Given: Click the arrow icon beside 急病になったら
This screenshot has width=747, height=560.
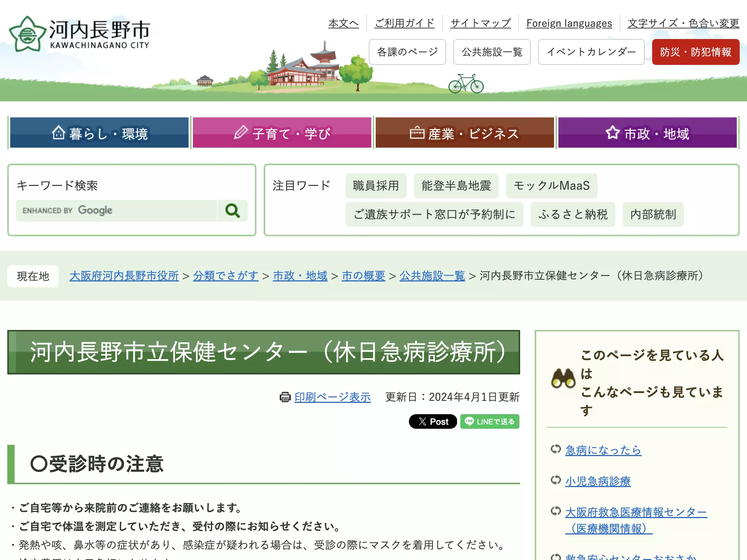Looking at the screenshot, I should point(556,449).
